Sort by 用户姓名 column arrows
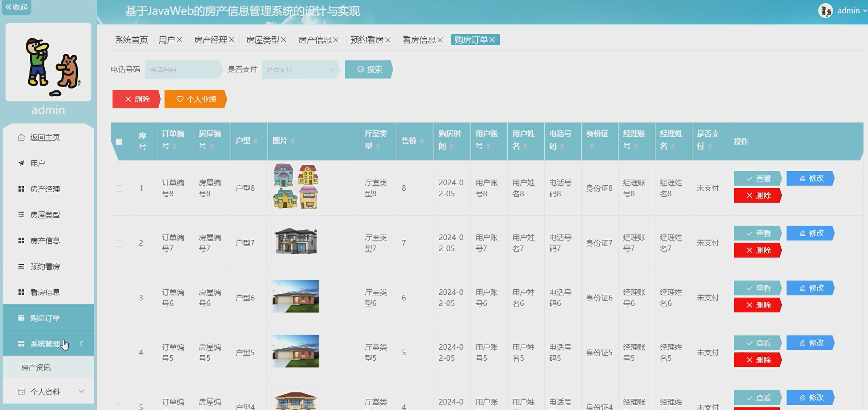 tap(525, 147)
